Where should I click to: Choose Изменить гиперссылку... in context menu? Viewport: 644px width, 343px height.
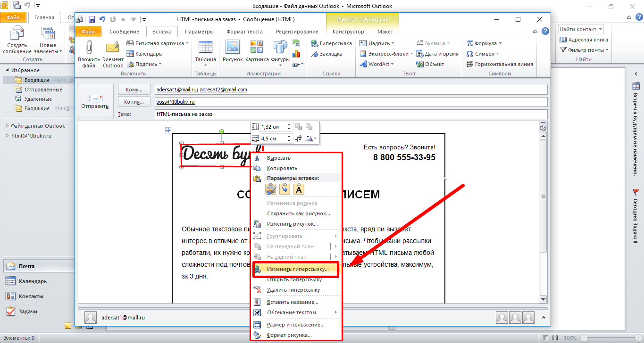pos(296,269)
